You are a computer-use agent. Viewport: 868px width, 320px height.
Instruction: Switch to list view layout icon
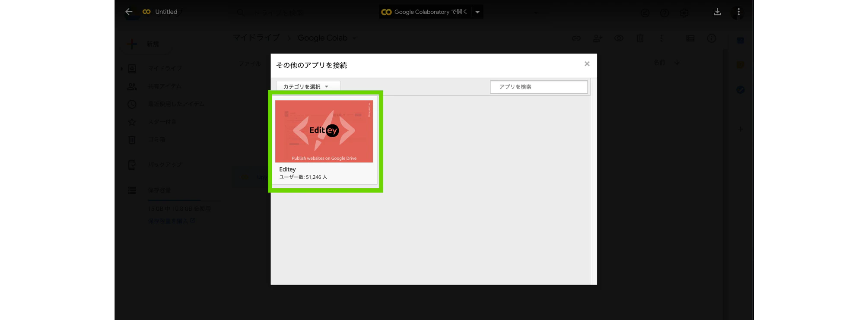690,38
